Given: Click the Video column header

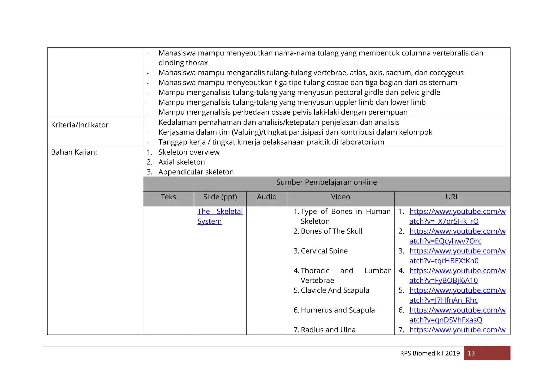Looking at the screenshot, I should (x=340, y=197).
